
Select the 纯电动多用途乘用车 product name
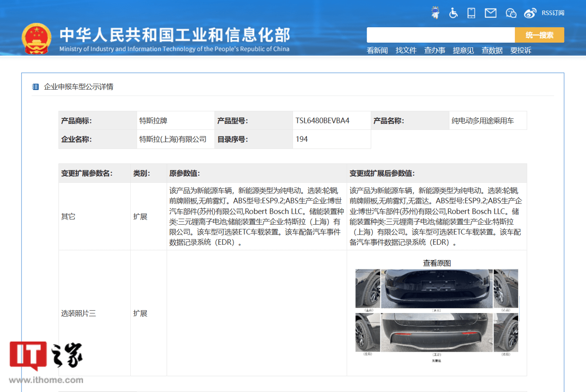483,121
